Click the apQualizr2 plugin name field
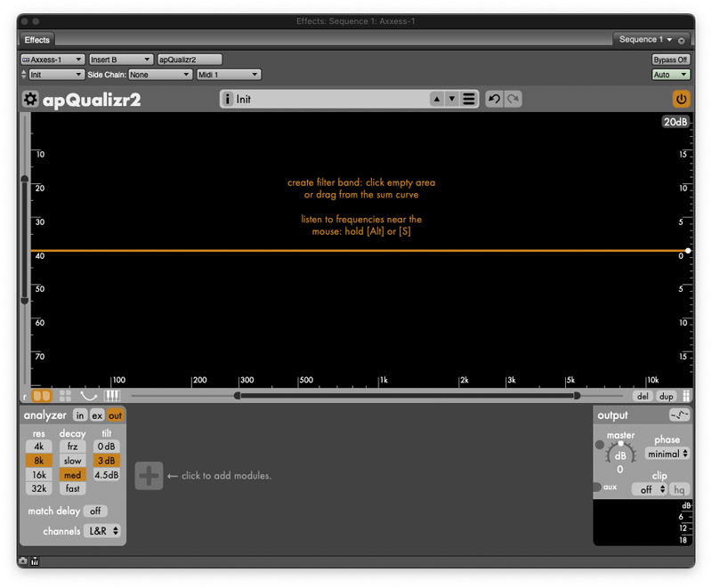 click(190, 60)
